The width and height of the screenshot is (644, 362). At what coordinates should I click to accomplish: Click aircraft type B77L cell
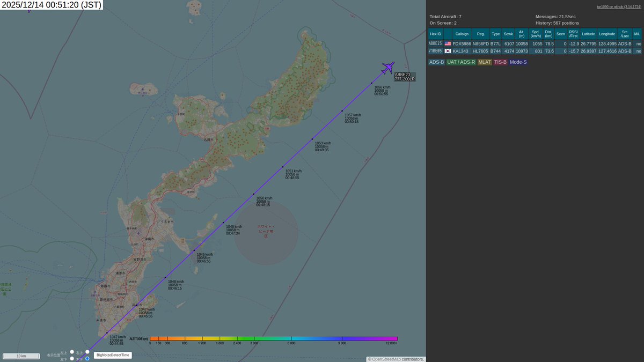[x=495, y=43]
